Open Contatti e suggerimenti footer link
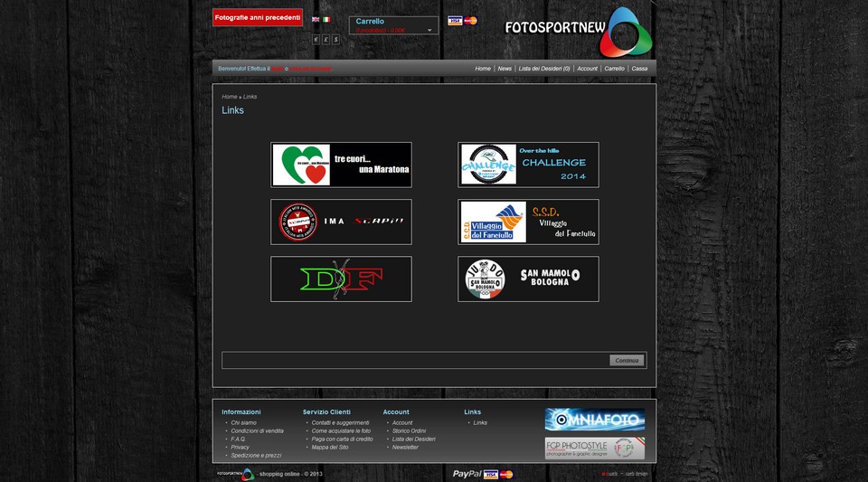Image resolution: width=868 pixels, height=482 pixels. coord(341,423)
